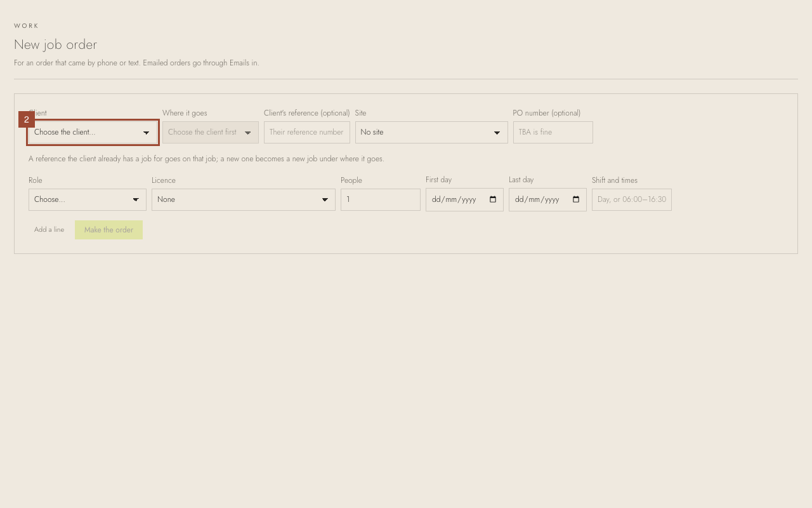Open the Role dropdown

click(88, 199)
